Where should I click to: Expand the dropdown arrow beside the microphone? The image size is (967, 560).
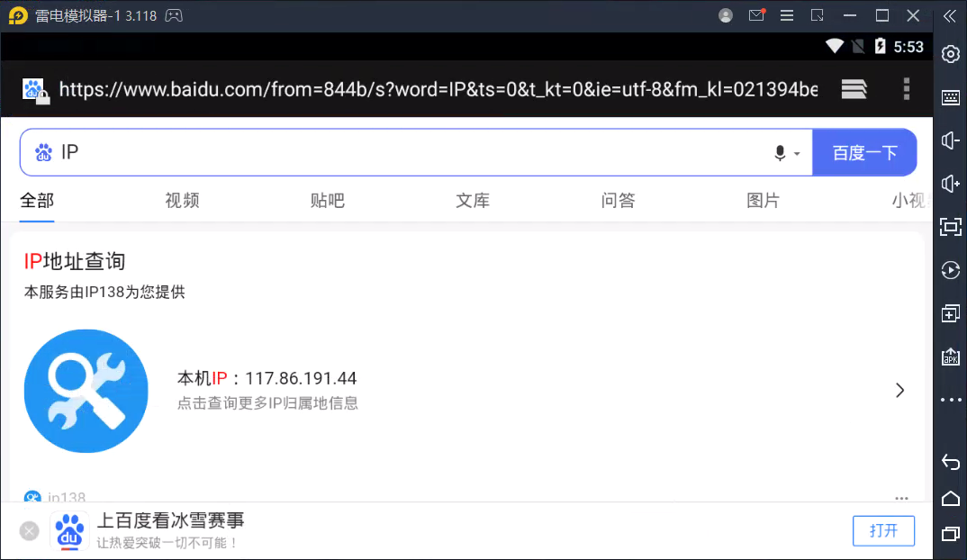coord(797,154)
